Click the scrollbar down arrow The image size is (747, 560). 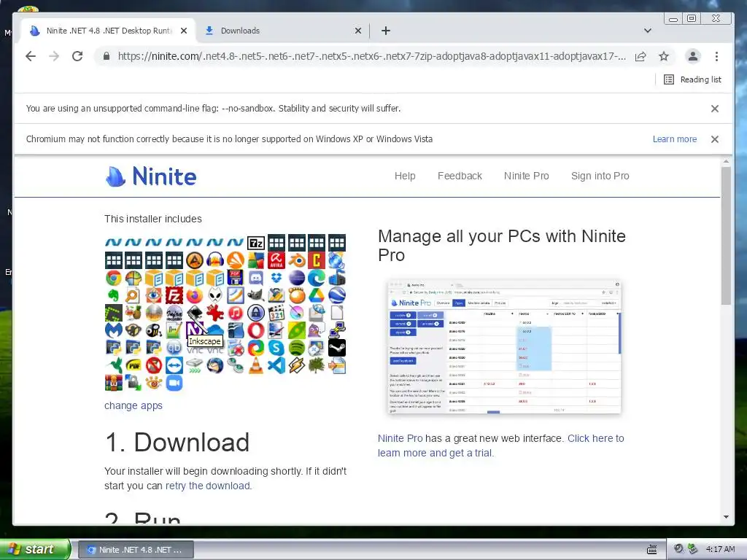click(726, 517)
